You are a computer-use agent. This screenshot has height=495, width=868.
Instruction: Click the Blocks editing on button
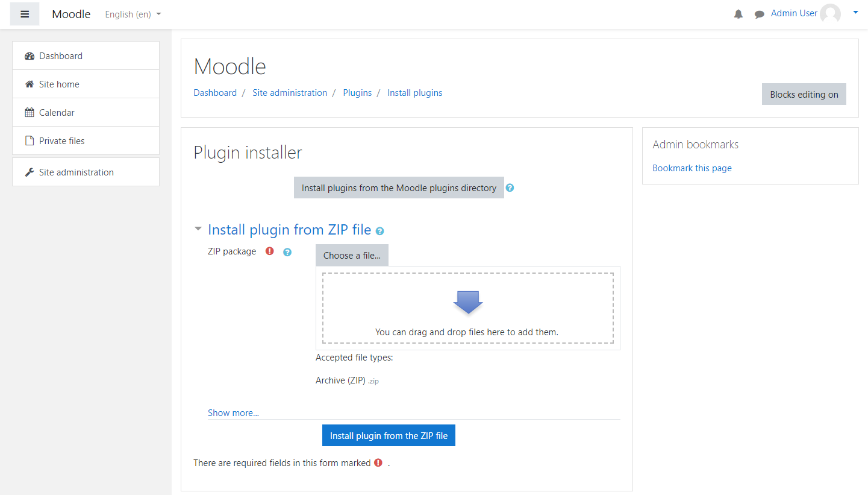tap(804, 94)
